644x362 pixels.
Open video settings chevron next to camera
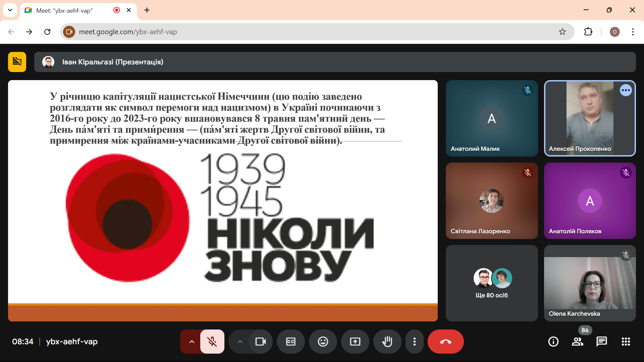click(x=240, y=342)
